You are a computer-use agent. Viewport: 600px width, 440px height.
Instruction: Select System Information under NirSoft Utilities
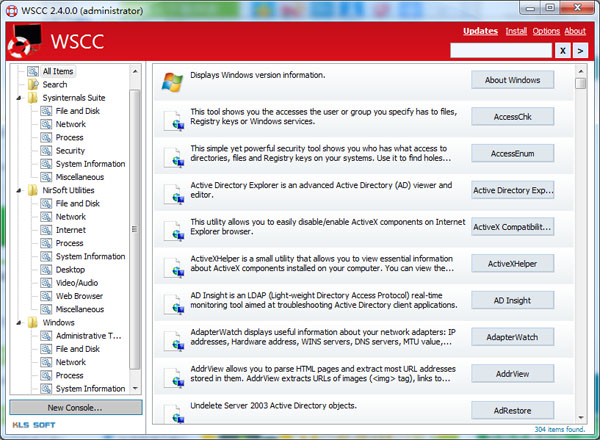pos(91,256)
